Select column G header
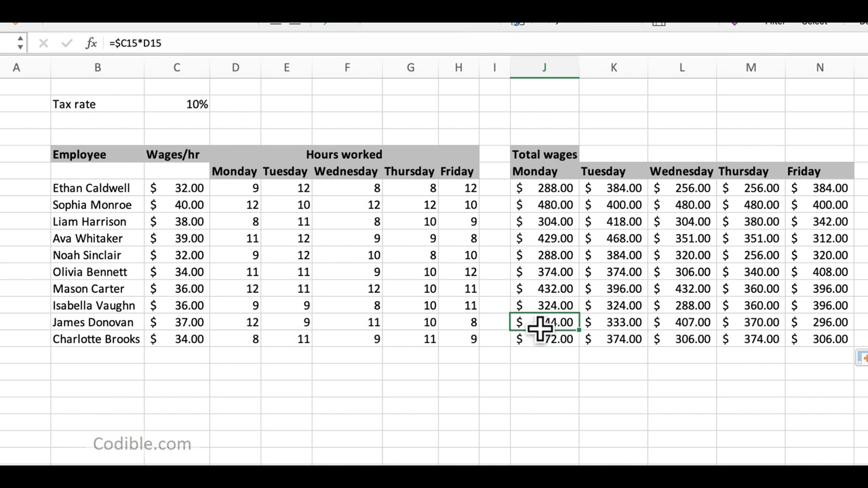Image resolution: width=868 pixels, height=488 pixels. [410, 68]
